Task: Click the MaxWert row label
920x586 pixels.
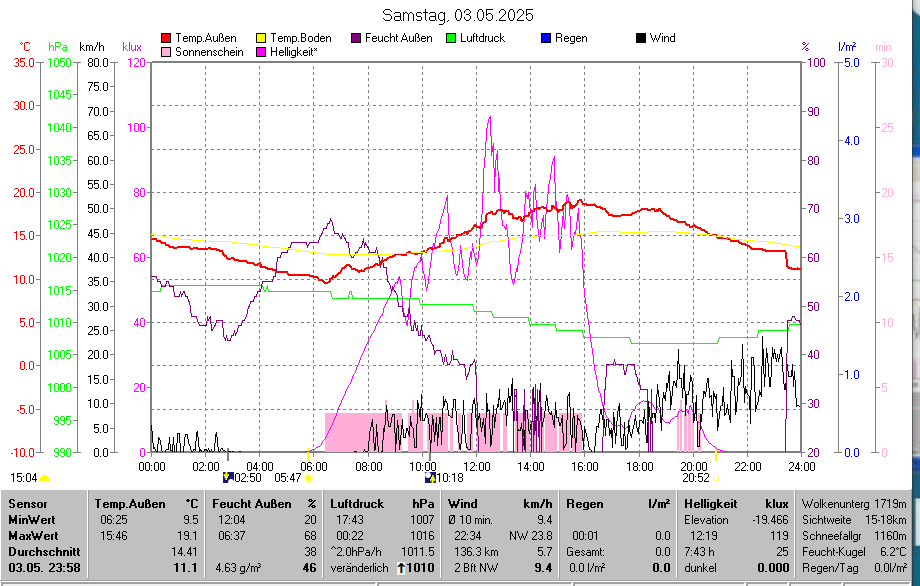Action: 33,536
